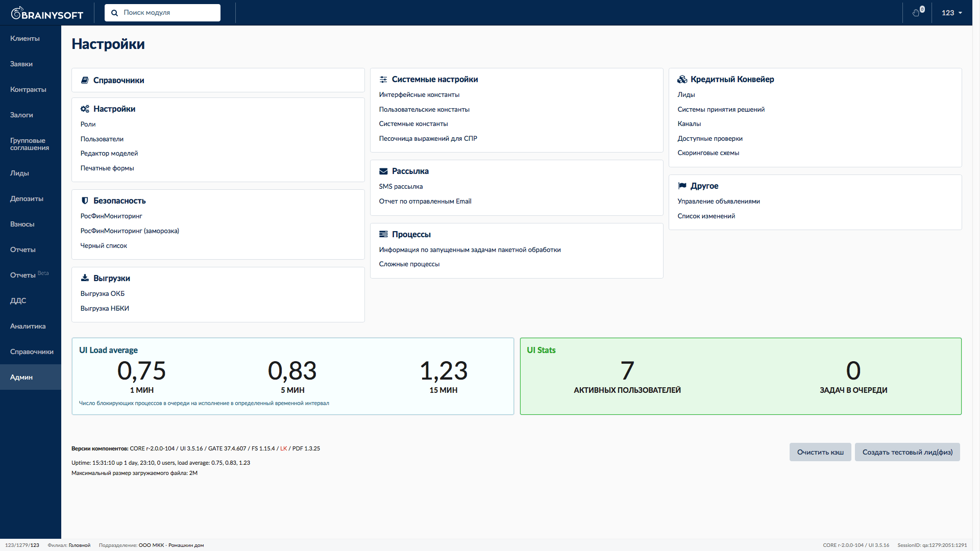The width and height of the screenshot is (980, 551).
Task: Select Групповые соглашения menu item
Action: (31, 144)
